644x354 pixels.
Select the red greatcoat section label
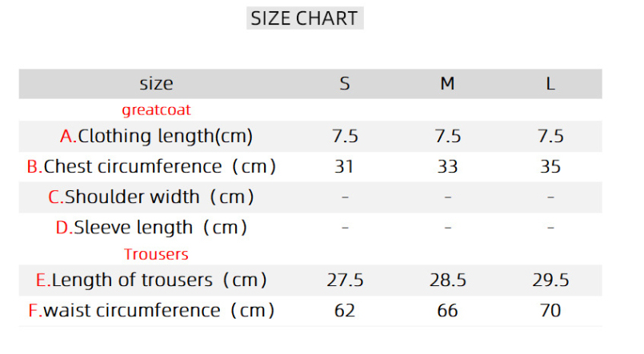tap(156, 109)
